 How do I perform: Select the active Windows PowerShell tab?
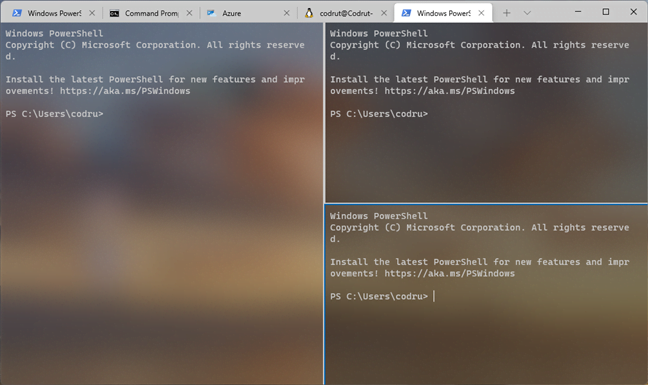coord(443,13)
